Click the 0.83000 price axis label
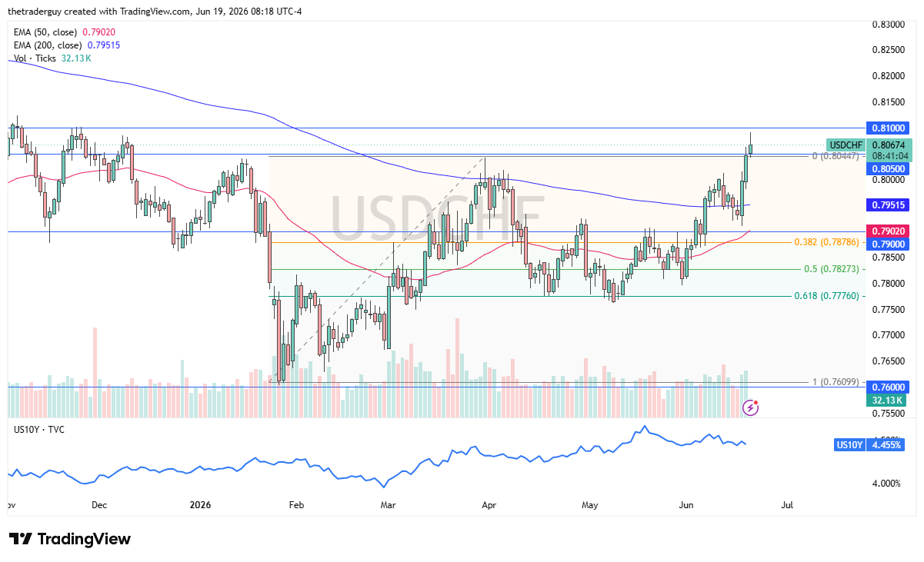Viewport: 924px width, 562px height. click(888, 25)
